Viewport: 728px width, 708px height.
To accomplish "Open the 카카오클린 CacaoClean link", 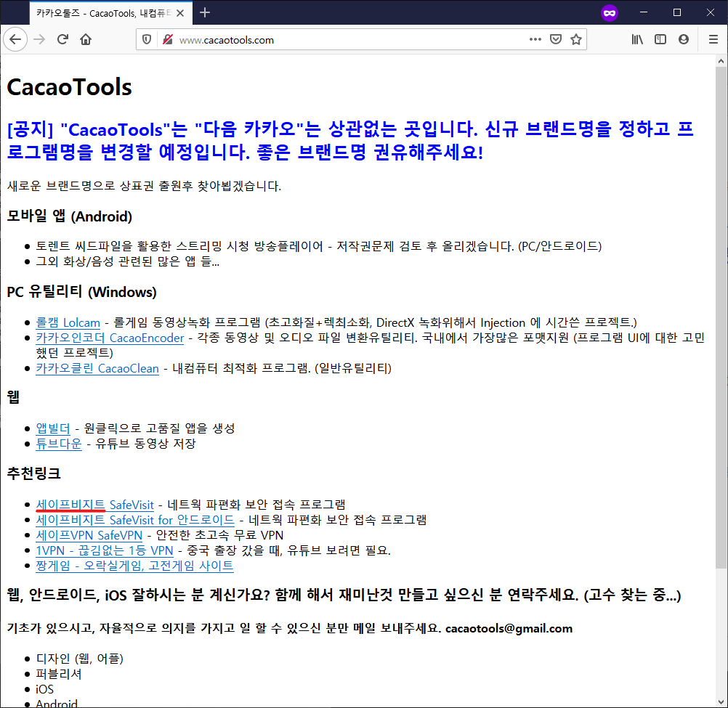I will pos(97,368).
